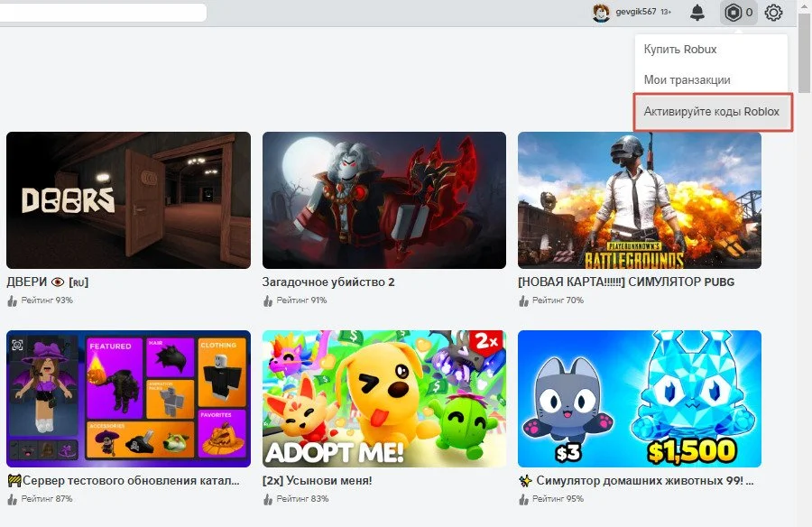
Task: Open the Robux balance icon menu
Action: (738, 12)
